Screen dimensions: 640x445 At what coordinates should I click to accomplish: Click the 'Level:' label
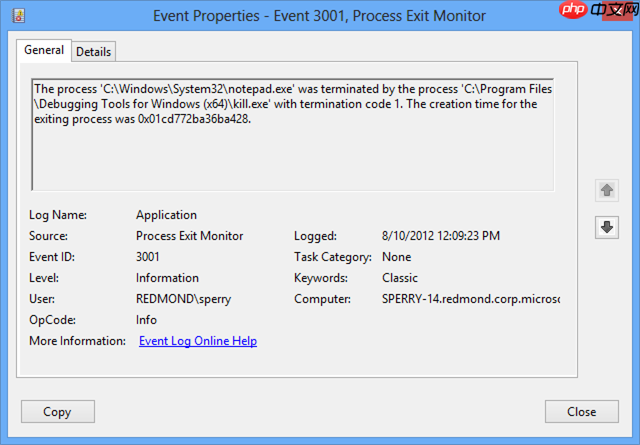pos(44,278)
